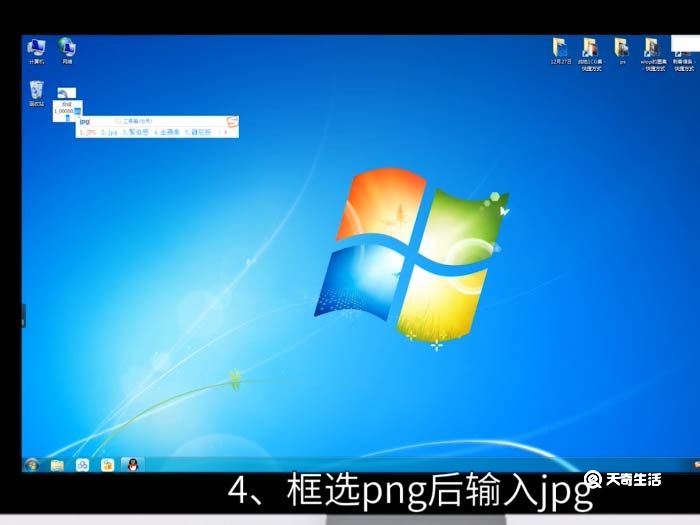Open the QQ penguin taskbar icon
Image resolution: width=700 pixels, height=525 pixels.
click(x=133, y=465)
